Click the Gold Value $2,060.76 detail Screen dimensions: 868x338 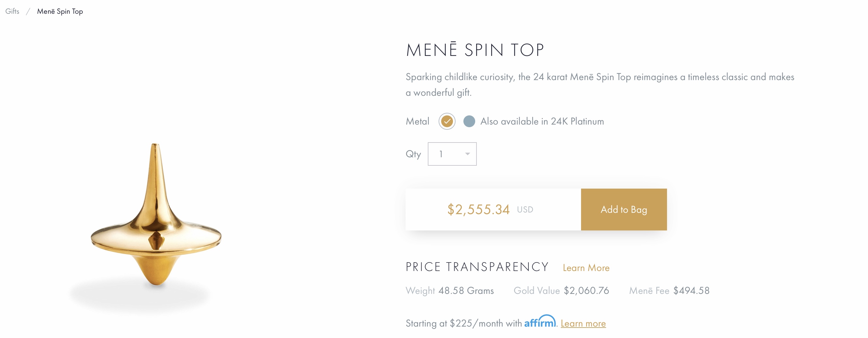point(561,291)
